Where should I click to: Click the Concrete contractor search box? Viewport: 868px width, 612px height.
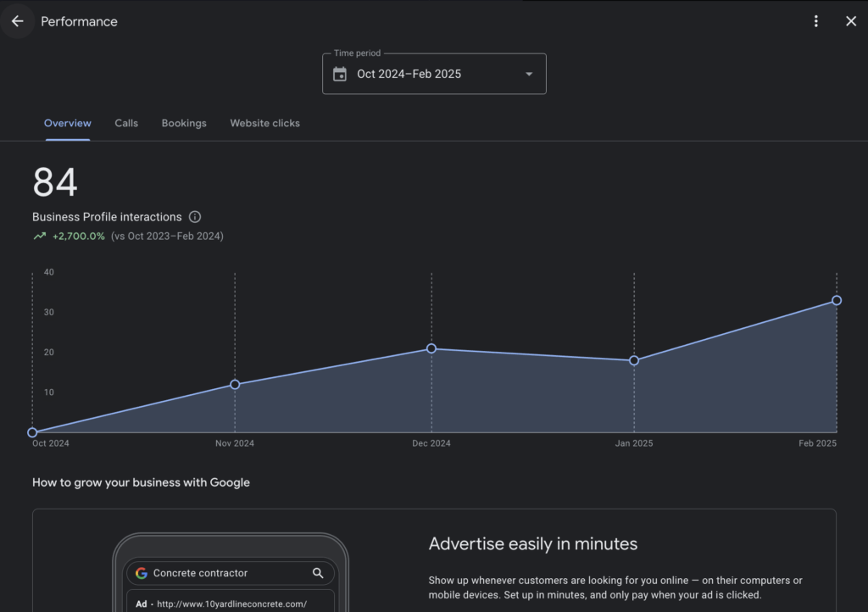[231, 573]
